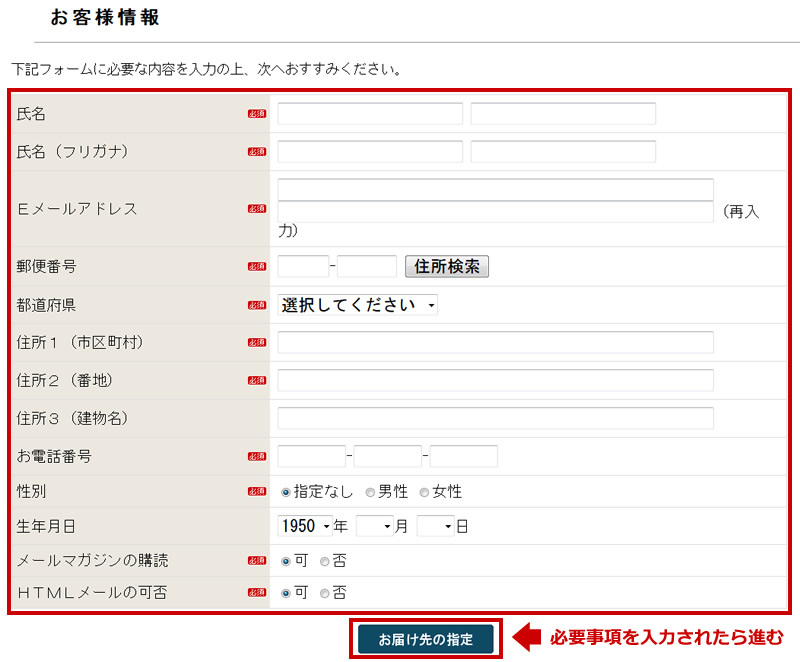
Task: Click the 必須 badge beside 郵便番号
Action: point(257,266)
